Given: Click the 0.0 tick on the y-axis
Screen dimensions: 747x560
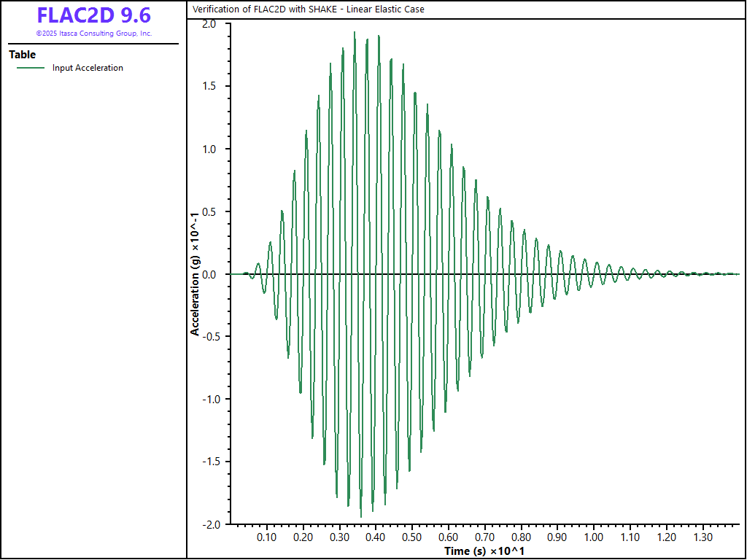Looking at the screenshot, I should (x=211, y=274).
